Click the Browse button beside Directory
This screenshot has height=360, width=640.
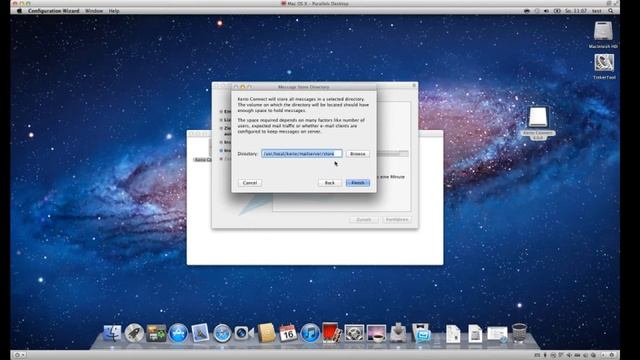(358, 154)
